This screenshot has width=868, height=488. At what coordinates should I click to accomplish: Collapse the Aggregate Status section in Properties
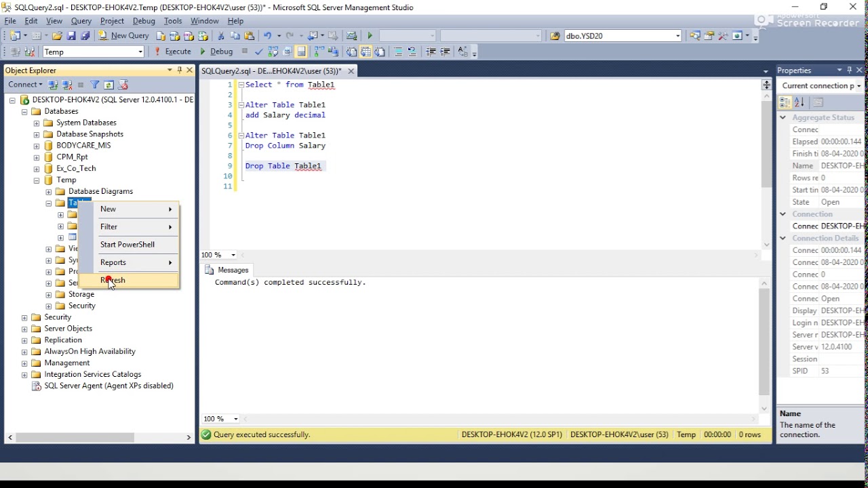click(783, 117)
